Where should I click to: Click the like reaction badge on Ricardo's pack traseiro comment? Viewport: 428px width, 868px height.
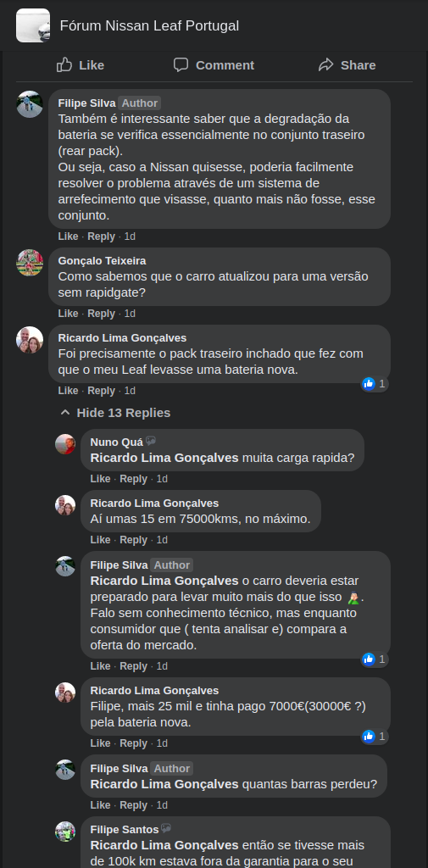click(x=375, y=384)
